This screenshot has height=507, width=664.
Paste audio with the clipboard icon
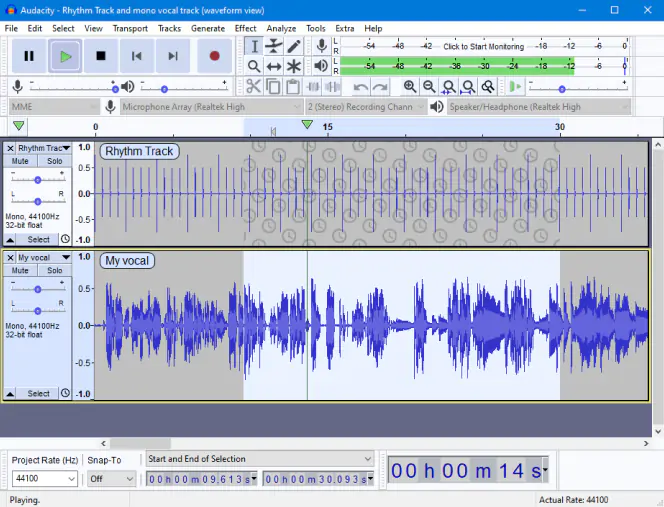293,86
